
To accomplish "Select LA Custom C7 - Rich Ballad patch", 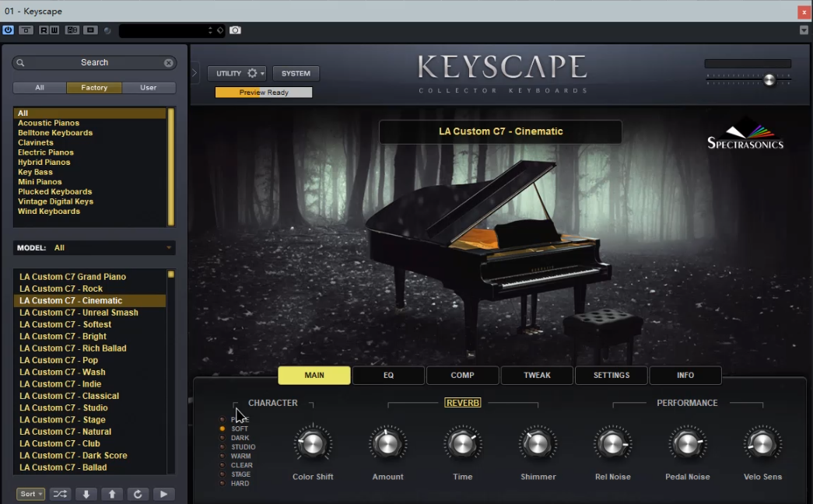I will (x=73, y=348).
